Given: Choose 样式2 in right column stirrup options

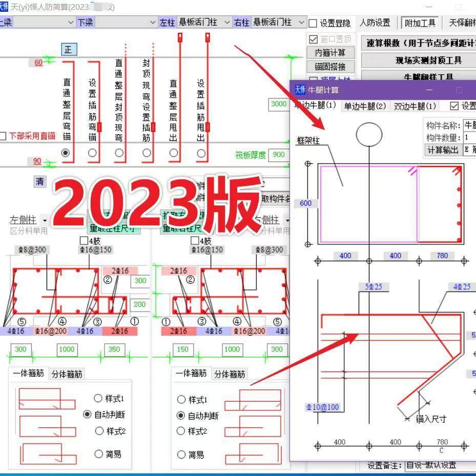Looking at the screenshot, I should (x=181, y=431).
